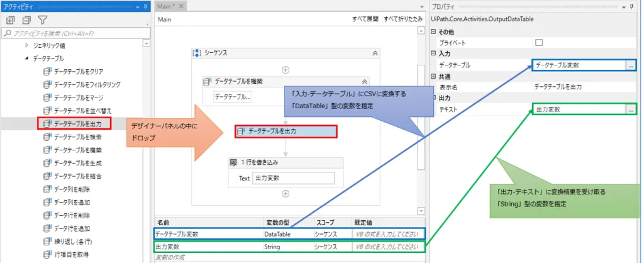Open the activities filter funnel icon

(x=42, y=20)
